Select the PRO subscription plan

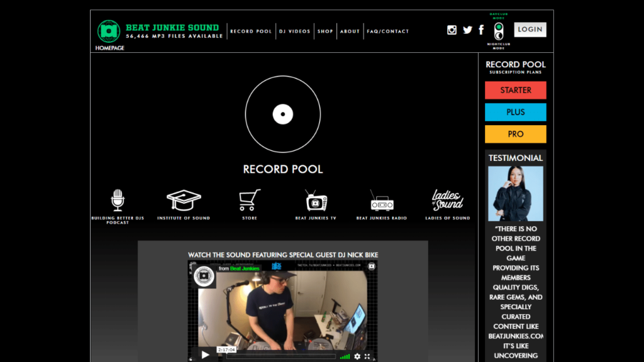(x=516, y=134)
